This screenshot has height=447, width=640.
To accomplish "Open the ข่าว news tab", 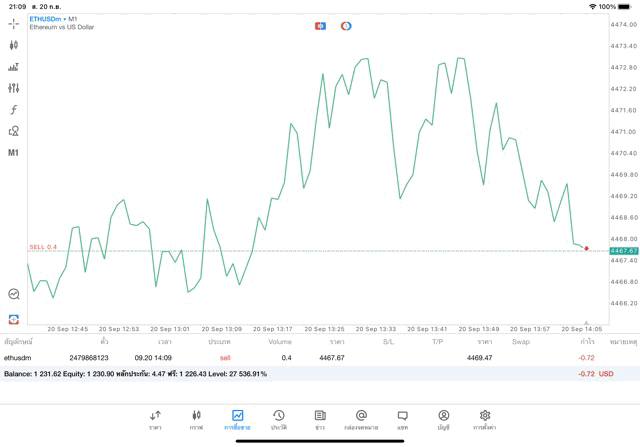I will (320, 419).
